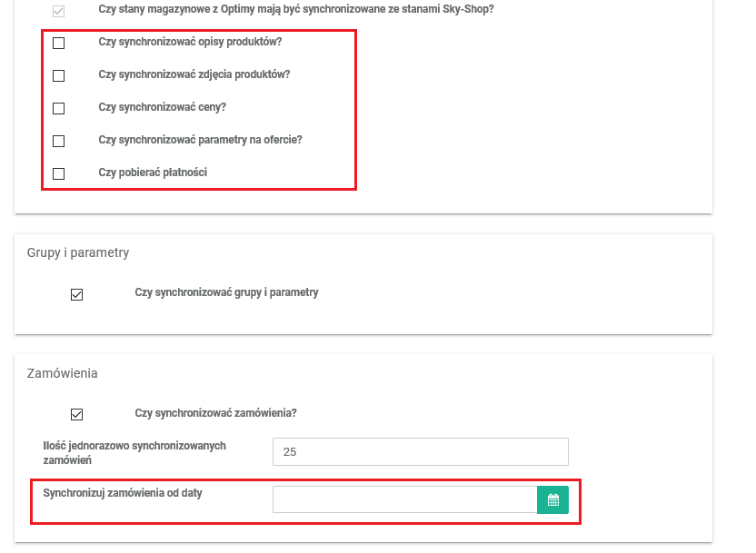Uncheck the 'Czy synchronizować zamówienia?' checkbox
Viewport: 756px width, 553px height.
(x=76, y=414)
